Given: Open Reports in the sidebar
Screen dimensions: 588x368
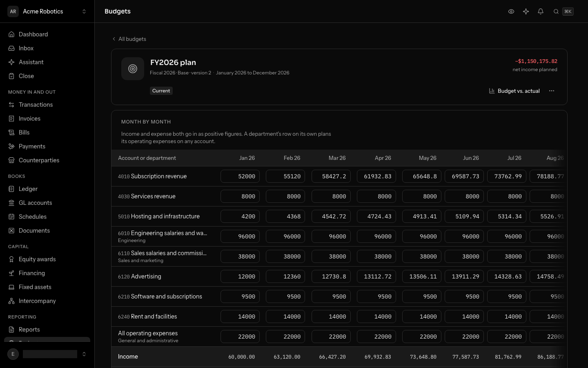Looking at the screenshot, I should (x=47, y=330).
